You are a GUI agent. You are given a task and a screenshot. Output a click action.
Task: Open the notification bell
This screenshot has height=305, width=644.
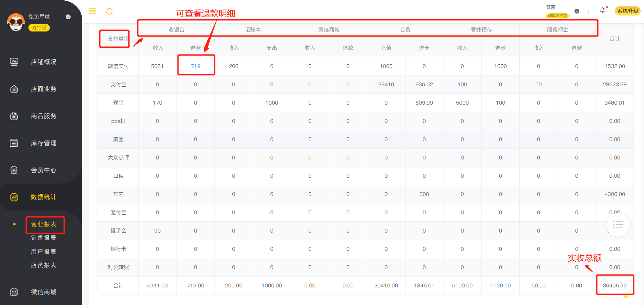(x=602, y=10)
